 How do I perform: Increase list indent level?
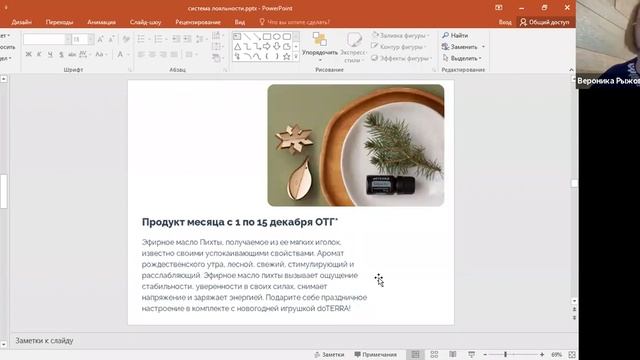[x=187, y=39]
